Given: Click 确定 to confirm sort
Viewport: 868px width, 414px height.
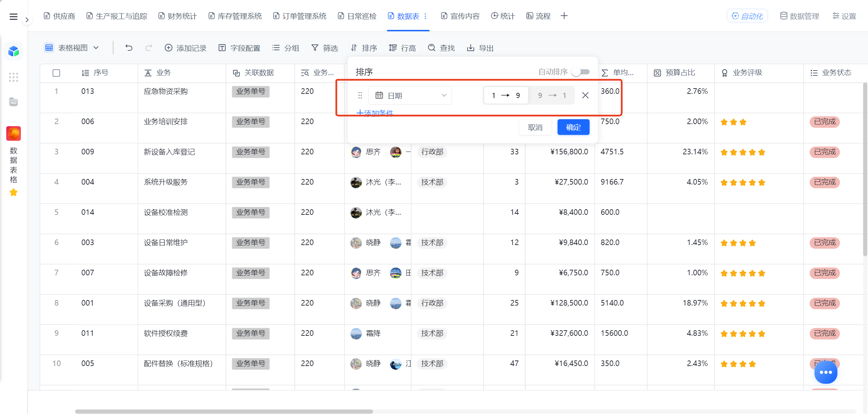Looking at the screenshot, I should coord(574,127).
